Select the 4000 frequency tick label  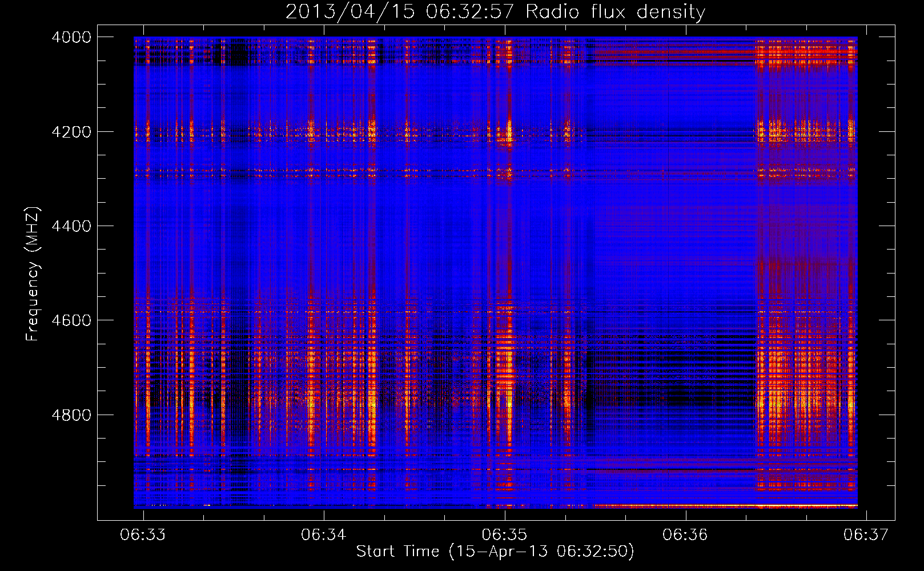tap(71, 37)
